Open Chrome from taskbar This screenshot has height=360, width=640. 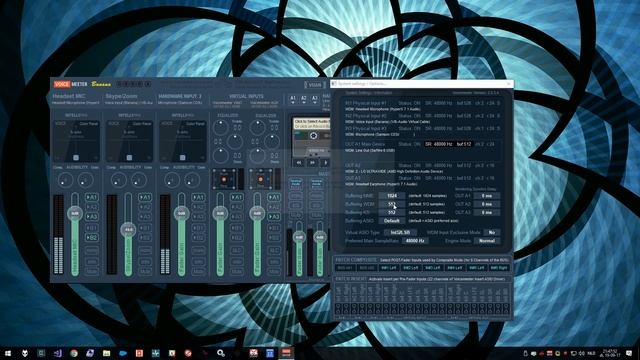74,353
